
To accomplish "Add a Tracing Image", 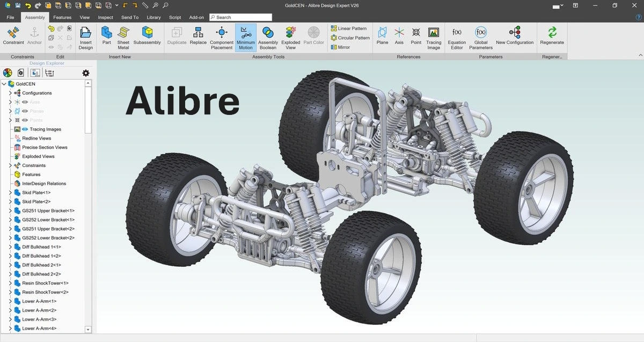I will coord(434,38).
